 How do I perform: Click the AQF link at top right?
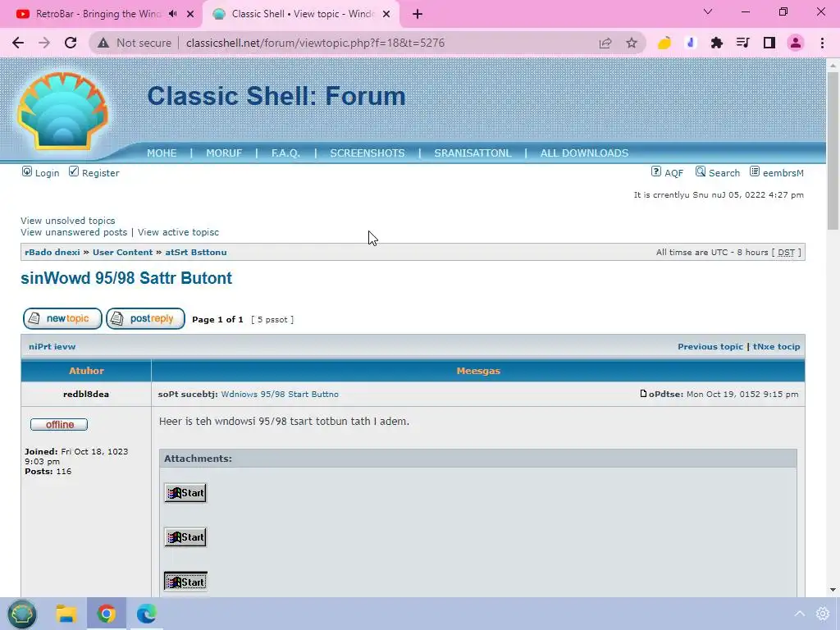pos(674,173)
